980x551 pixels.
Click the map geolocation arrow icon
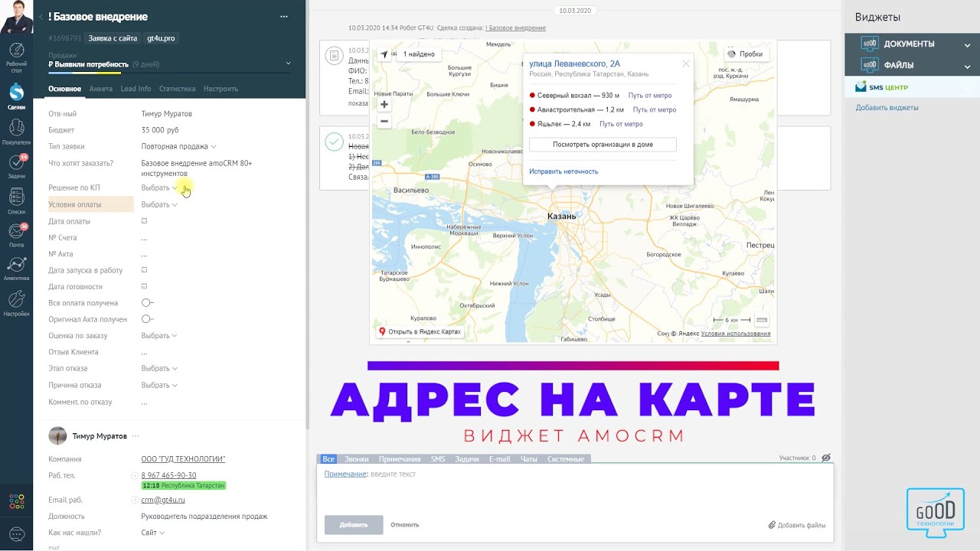[384, 54]
